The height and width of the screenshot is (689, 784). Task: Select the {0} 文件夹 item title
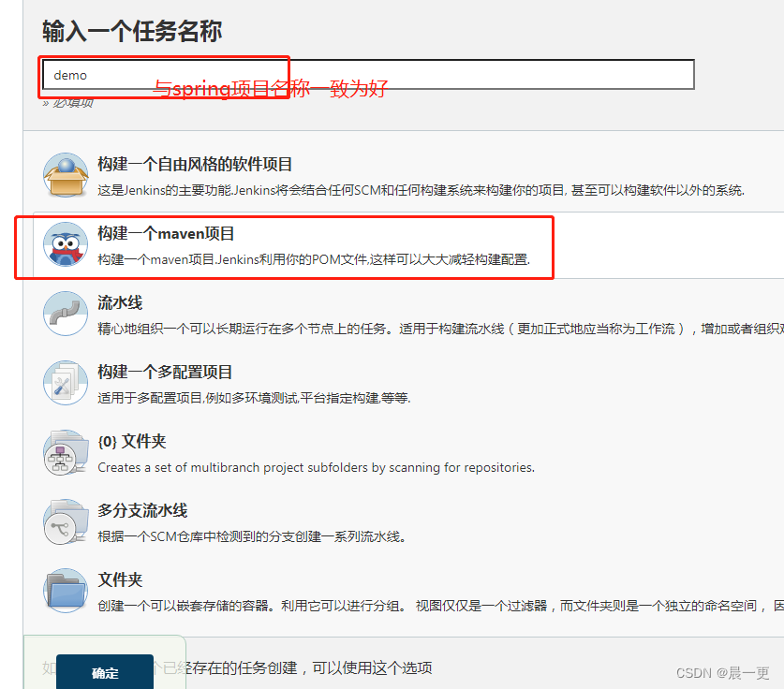(131, 441)
